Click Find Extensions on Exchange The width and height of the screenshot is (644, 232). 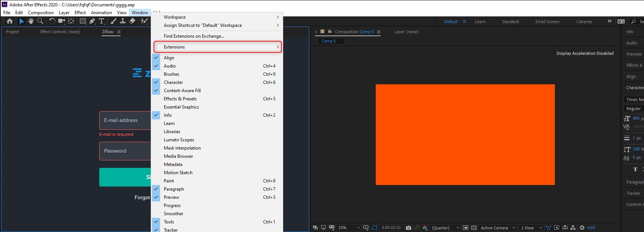tap(194, 36)
